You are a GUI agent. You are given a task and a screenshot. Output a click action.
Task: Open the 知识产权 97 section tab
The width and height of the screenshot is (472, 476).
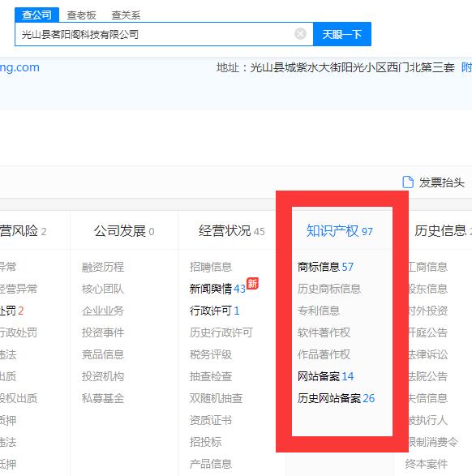[x=339, y=231]
